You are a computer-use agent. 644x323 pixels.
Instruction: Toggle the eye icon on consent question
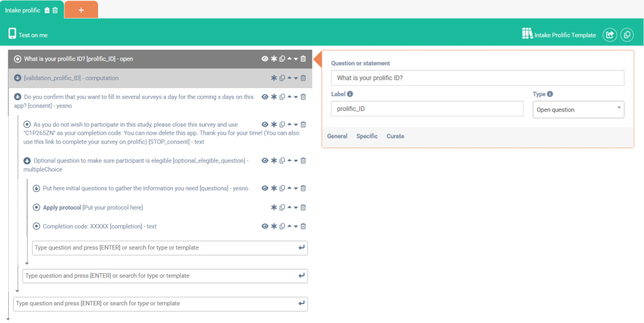(265, 97)
